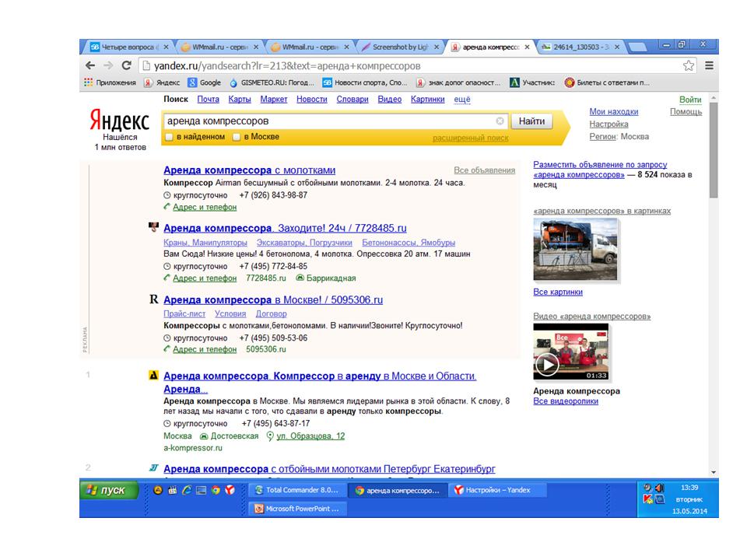Switch to the first WMmail.ru tab
The height and width of the screenshot is (560, 747).
pyautogui.click(x=219, y=47)
